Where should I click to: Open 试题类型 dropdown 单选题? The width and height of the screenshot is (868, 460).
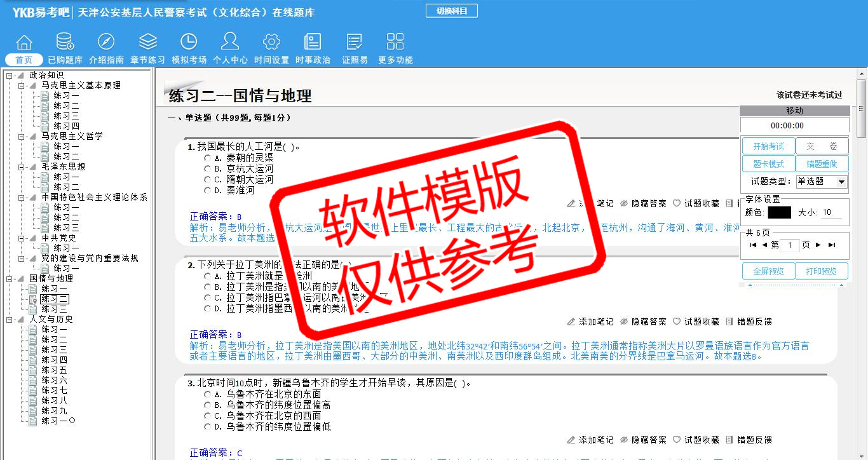[822, 182]
